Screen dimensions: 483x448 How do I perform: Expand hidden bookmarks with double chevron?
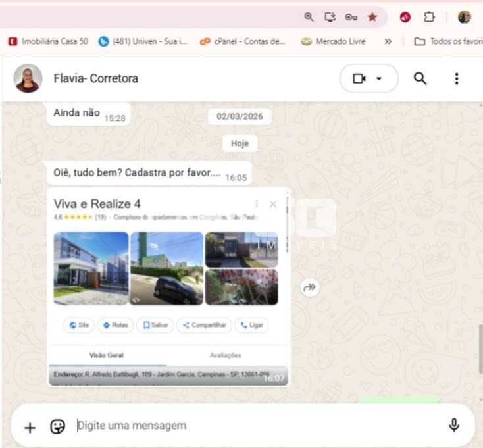tap(388, 41)
